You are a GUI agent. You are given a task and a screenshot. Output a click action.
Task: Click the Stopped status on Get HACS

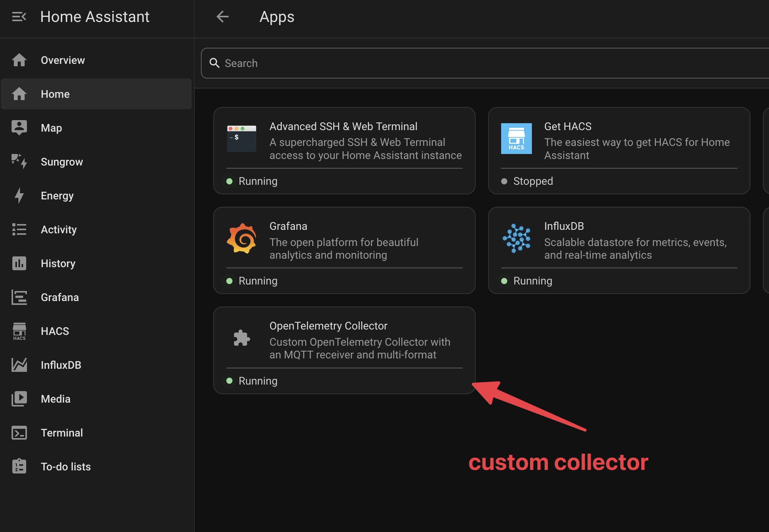(x=533, y=181)
